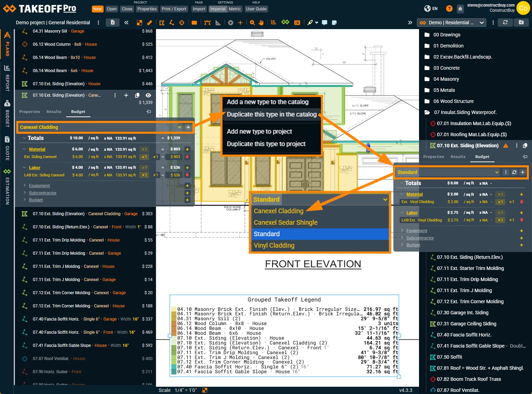Switch units to Imperial
532x394 pixels.
(218, 9)
